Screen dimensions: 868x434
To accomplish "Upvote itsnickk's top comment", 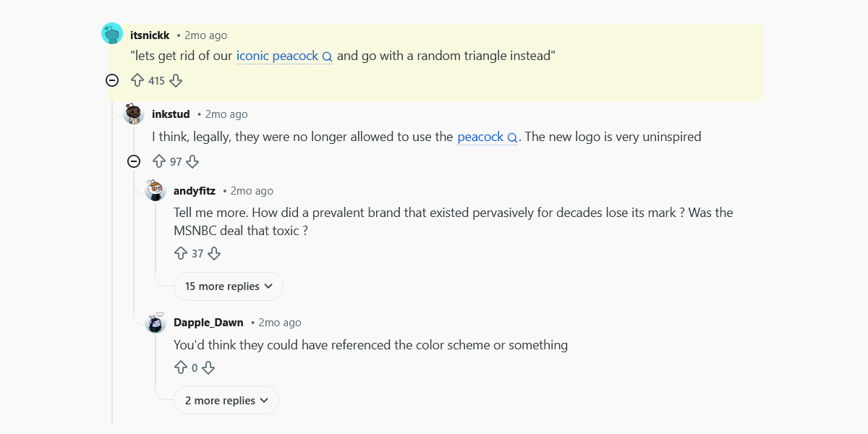I will click(137, 80).
